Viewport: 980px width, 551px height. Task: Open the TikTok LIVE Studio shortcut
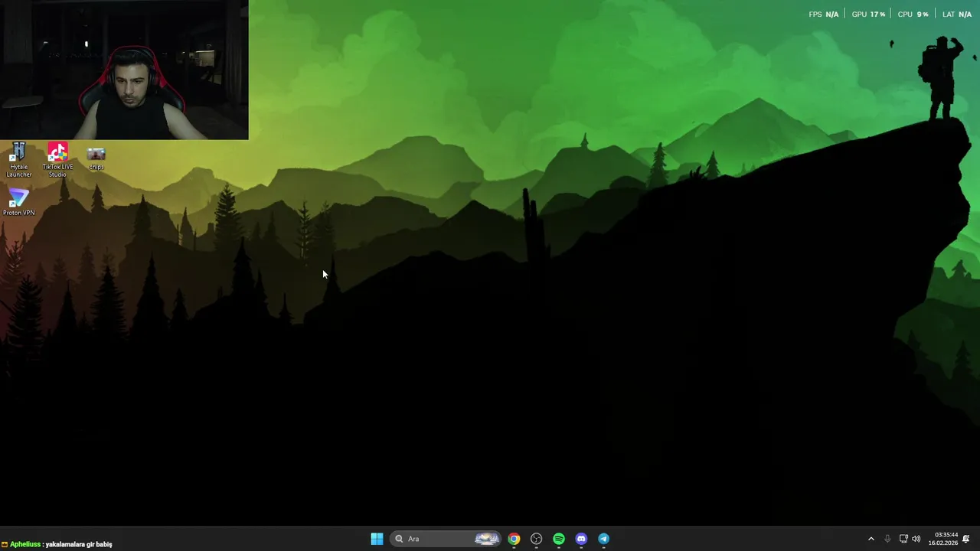(x=57, y=161)
